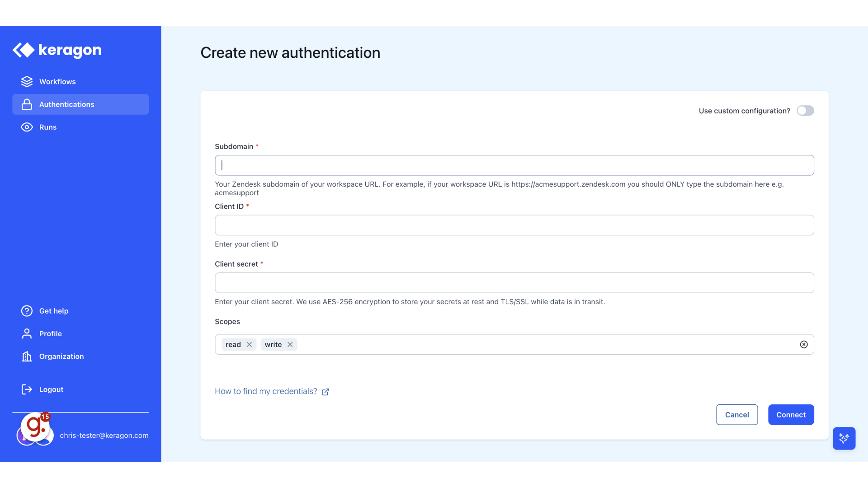Click the Logout arrow icon

click(27, 389)
